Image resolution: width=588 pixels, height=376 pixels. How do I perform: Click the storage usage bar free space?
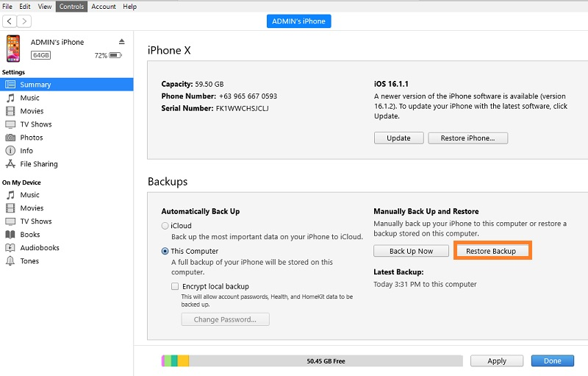pos(326,361)
